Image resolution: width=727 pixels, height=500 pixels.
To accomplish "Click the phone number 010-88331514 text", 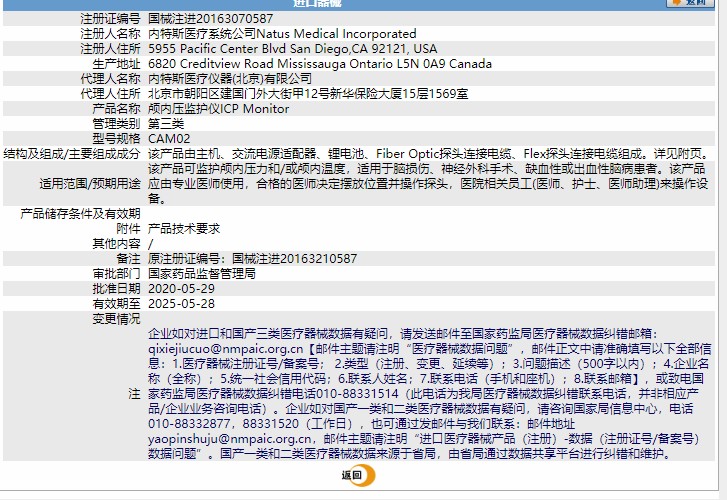I will 357,394.
